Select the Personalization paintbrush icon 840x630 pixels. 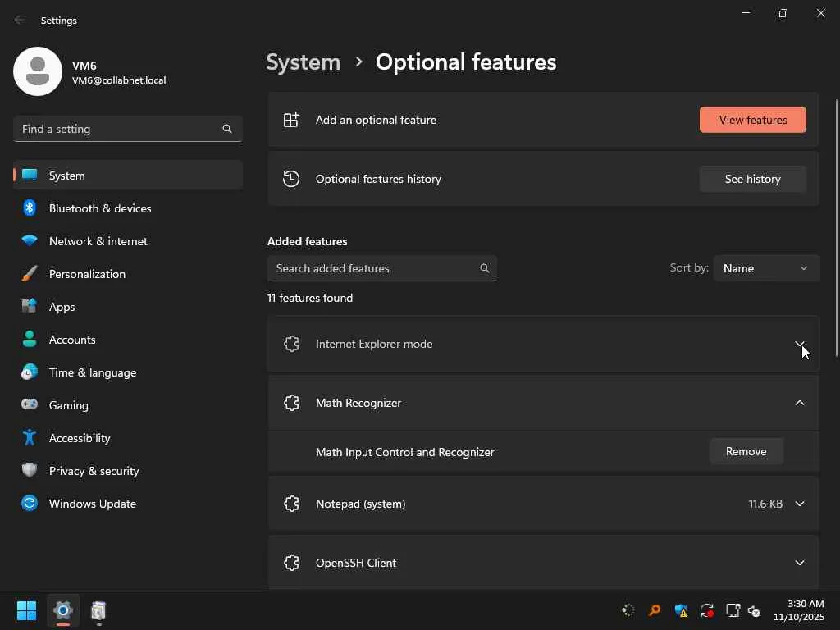point(30,274)
